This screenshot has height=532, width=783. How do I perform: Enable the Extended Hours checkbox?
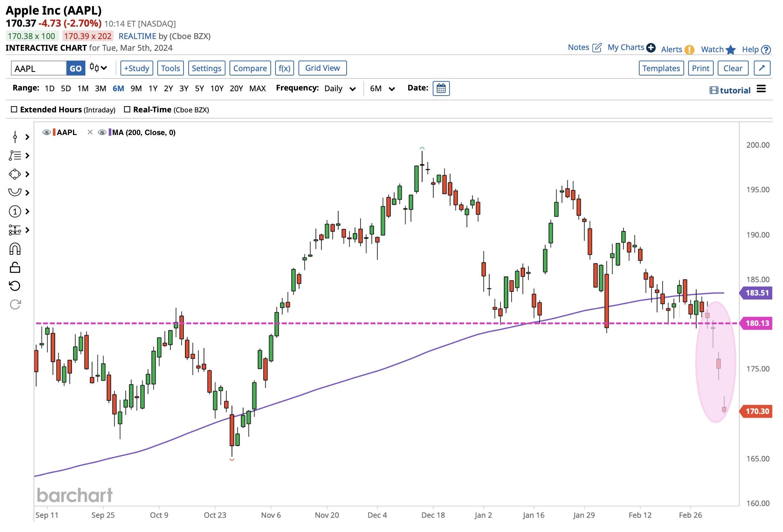(x=14, y=109)
